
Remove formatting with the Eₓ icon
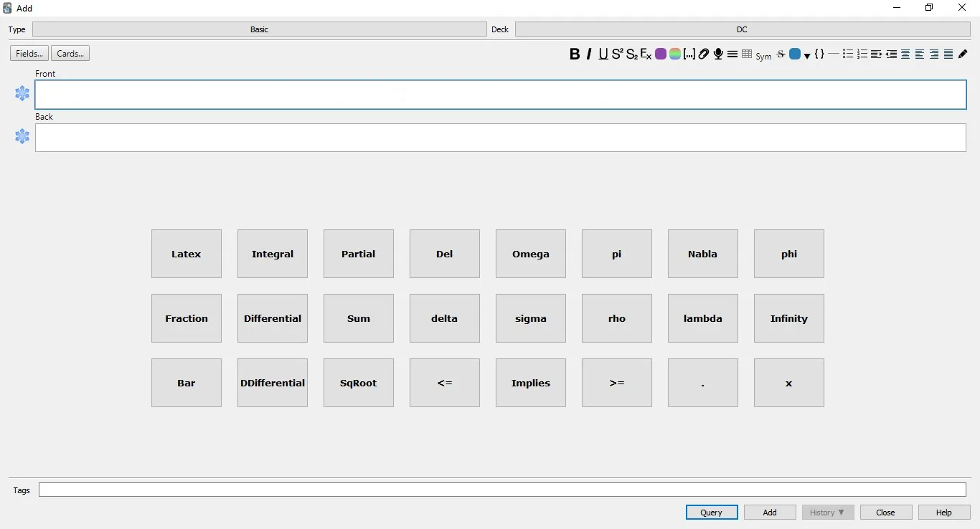[x=646, y=54]
